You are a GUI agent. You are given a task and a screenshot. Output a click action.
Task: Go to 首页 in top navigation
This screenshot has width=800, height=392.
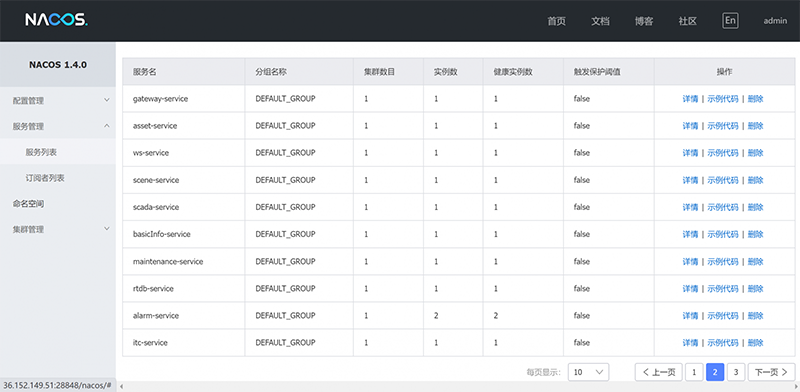[557, 21]
